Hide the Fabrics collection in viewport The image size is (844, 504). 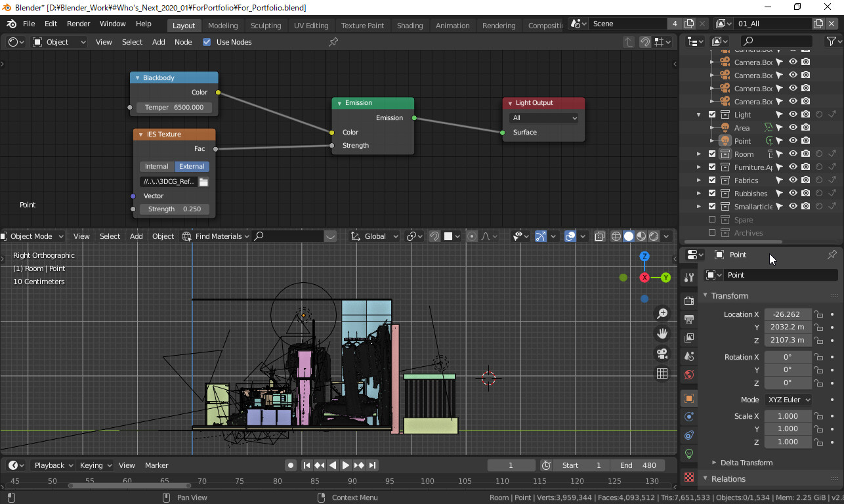coord(793,180)
